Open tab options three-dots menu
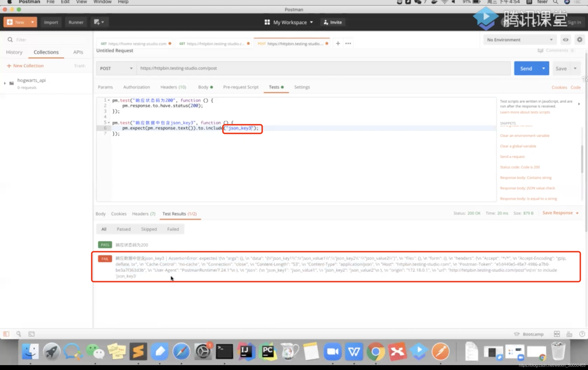Image resolution: width=588 pixels, height=370 pixels. coord(348,43)
